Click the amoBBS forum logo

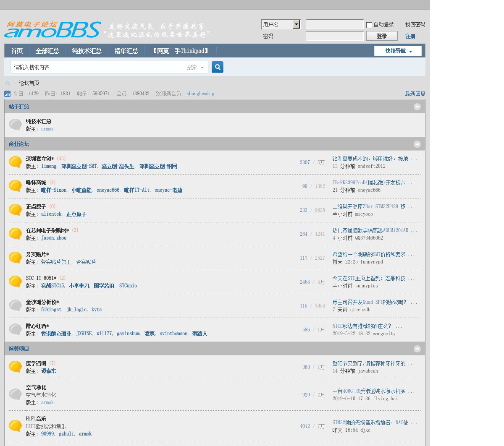[x=53, y=29]
